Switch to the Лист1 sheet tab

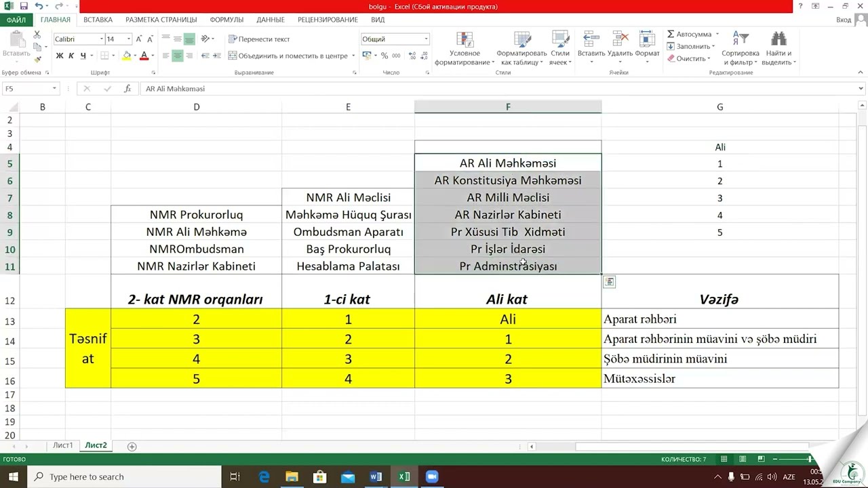coord(63,445)
